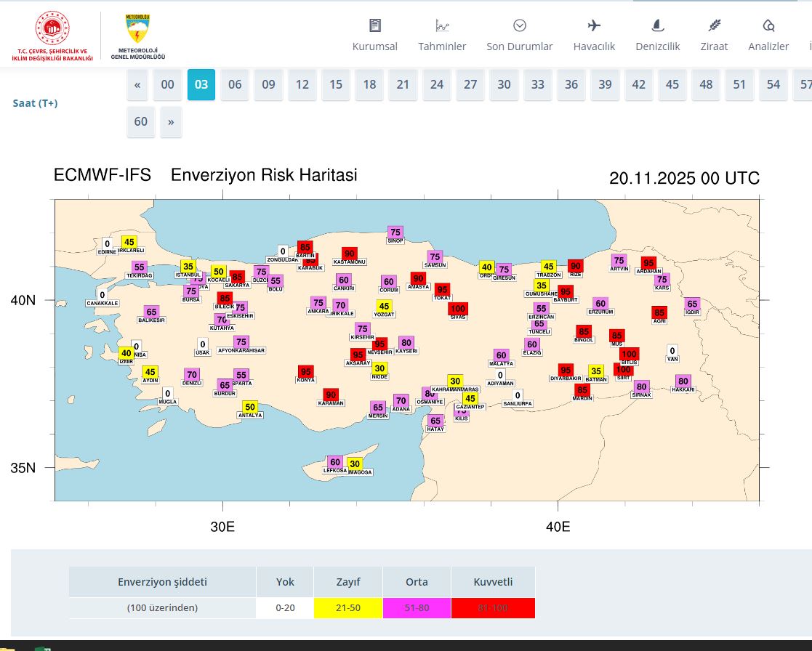
Task: Open Son Durumlar current conditions icon
Action: tap(519, 25)
